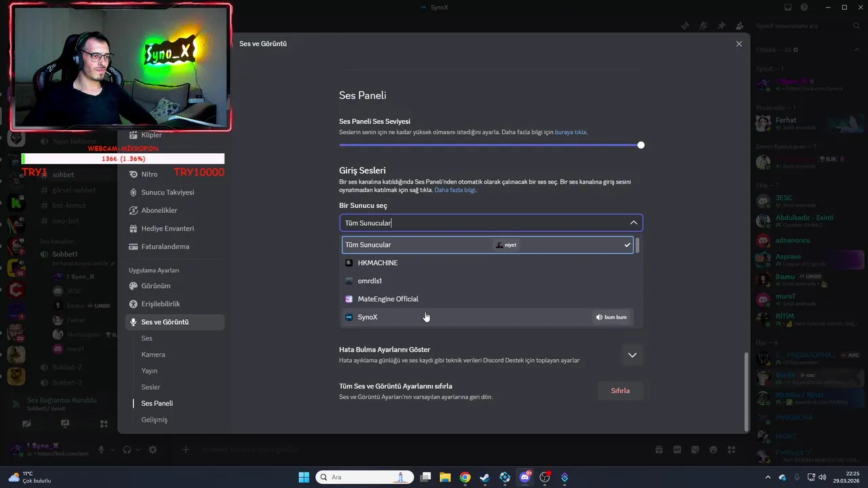
Task: Collapse the server dropdown with its chevron
Action: (x=633, y=223)
